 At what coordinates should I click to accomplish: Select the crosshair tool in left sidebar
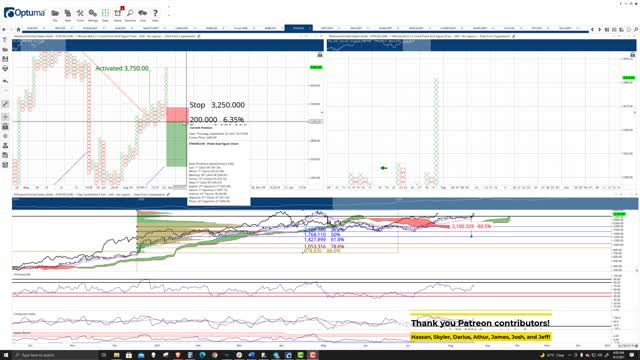5,117
